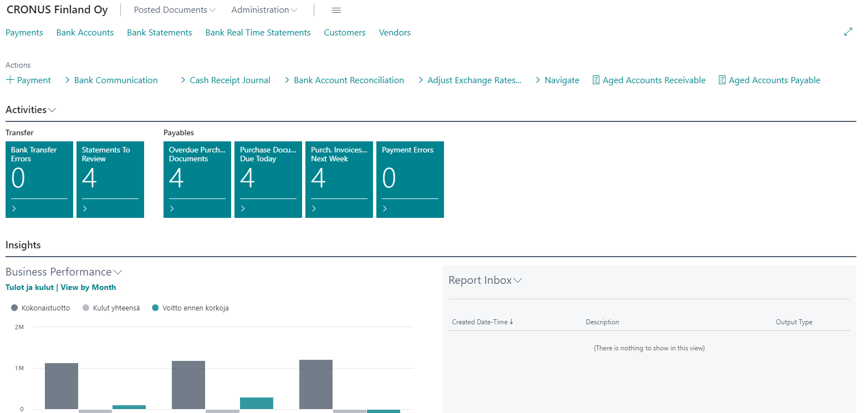Open Bank Accounts list
The image size is (868, 413).
[x=85, y=32]
